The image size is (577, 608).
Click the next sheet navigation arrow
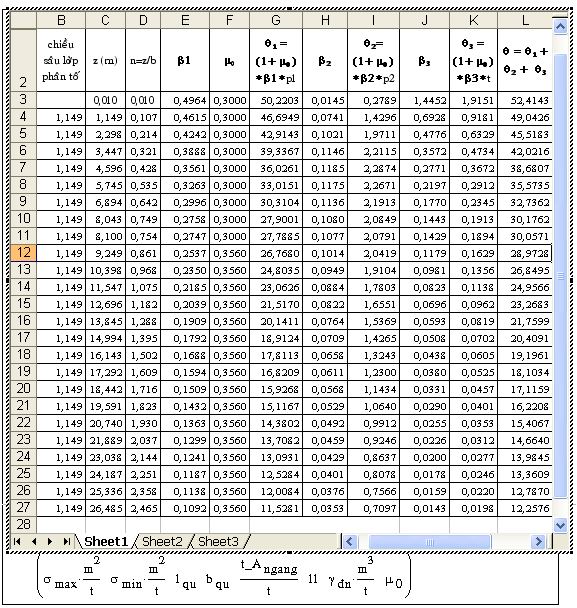[50, 542]
